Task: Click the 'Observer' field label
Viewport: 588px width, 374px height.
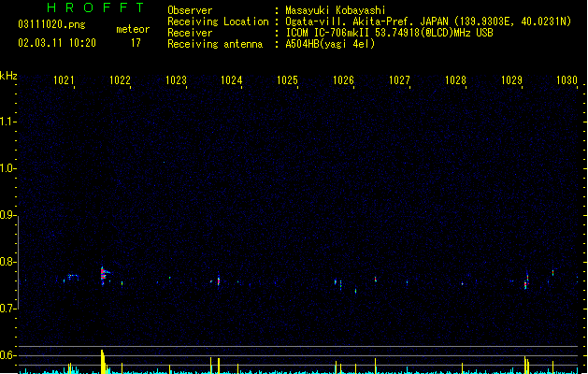Action: 190,10
